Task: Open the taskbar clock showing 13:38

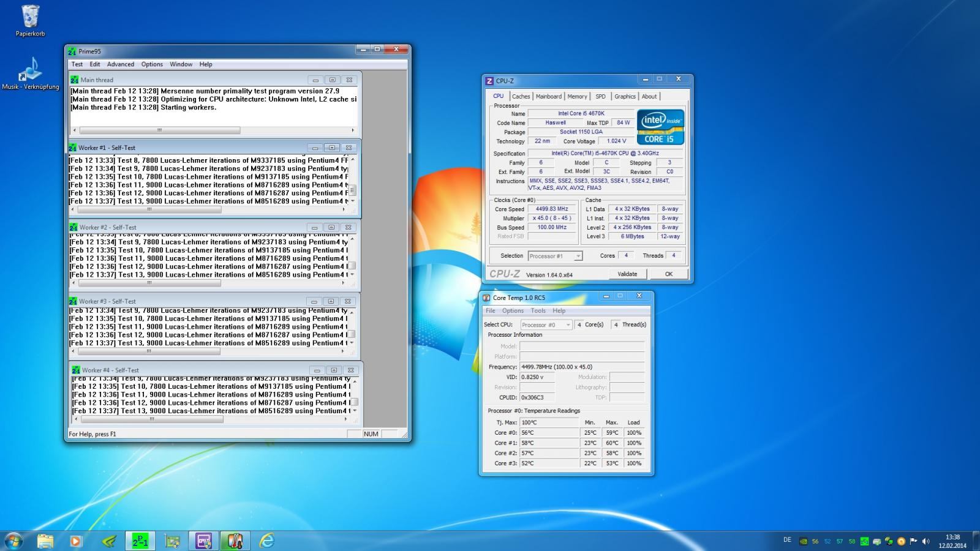Action: tap(952, 541)
